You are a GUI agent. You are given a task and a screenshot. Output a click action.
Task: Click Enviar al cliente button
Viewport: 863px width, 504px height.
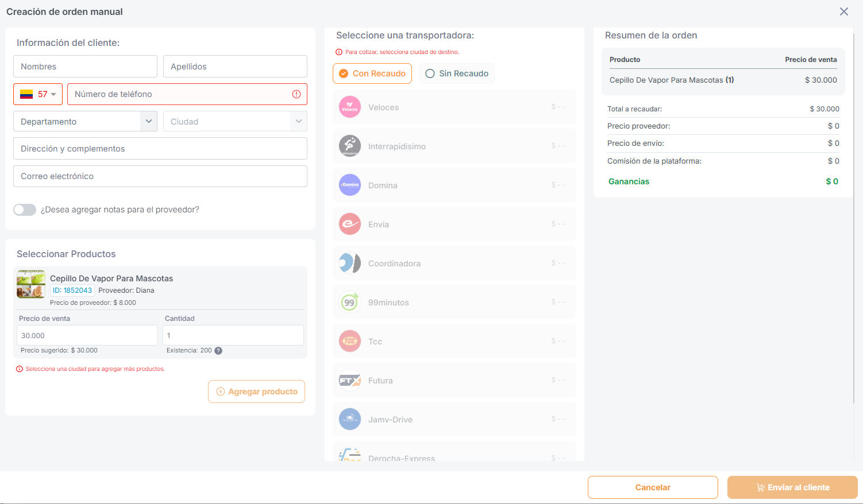tap(792, 487)
